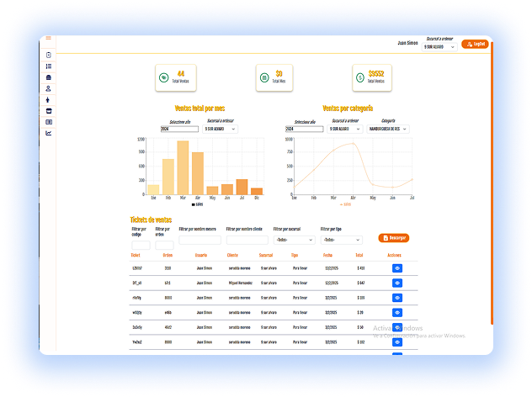532x397 pixels.
Task: Click the store icon in the sidebar
Action: click(49, 110)
